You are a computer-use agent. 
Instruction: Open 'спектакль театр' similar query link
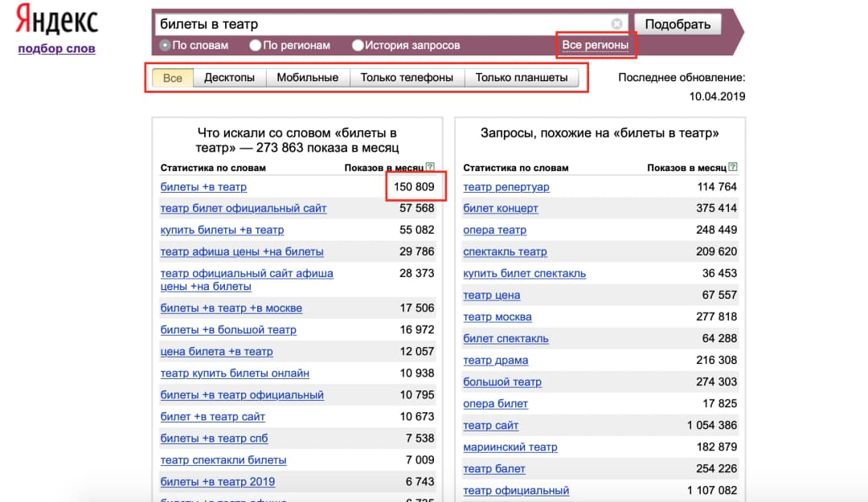[505, 252]
